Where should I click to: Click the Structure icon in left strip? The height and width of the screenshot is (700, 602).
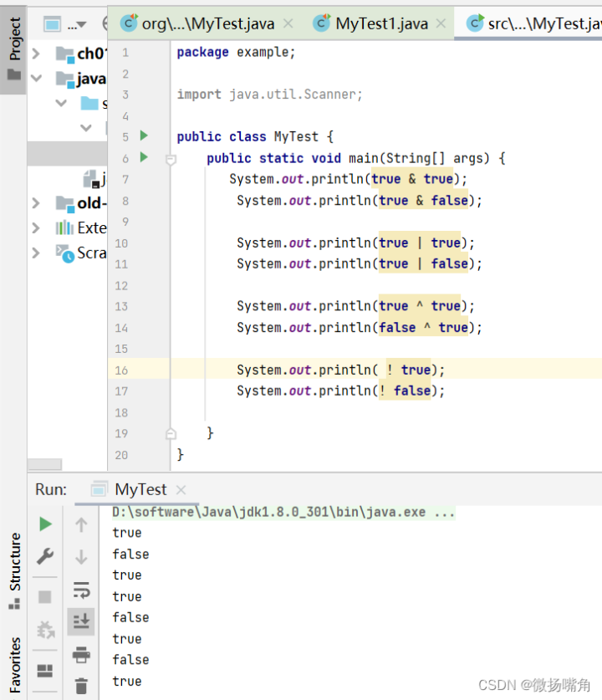(x=14, y=604)
